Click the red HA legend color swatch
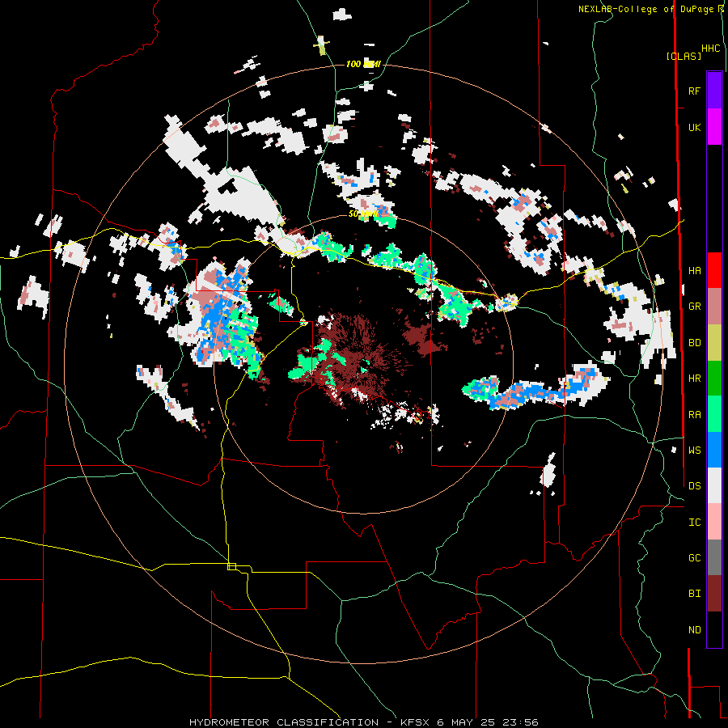Screen dimensions: 728x728 pyautogui.click(x=714, y=270)
